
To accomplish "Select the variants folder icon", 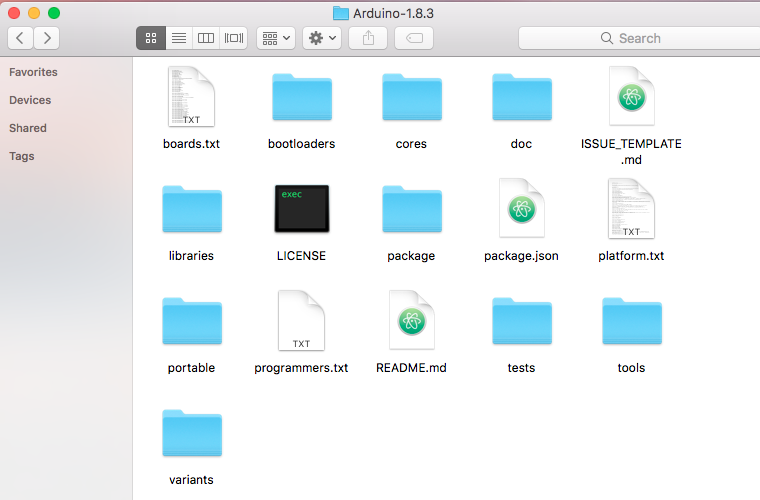I will coord(192,433).
